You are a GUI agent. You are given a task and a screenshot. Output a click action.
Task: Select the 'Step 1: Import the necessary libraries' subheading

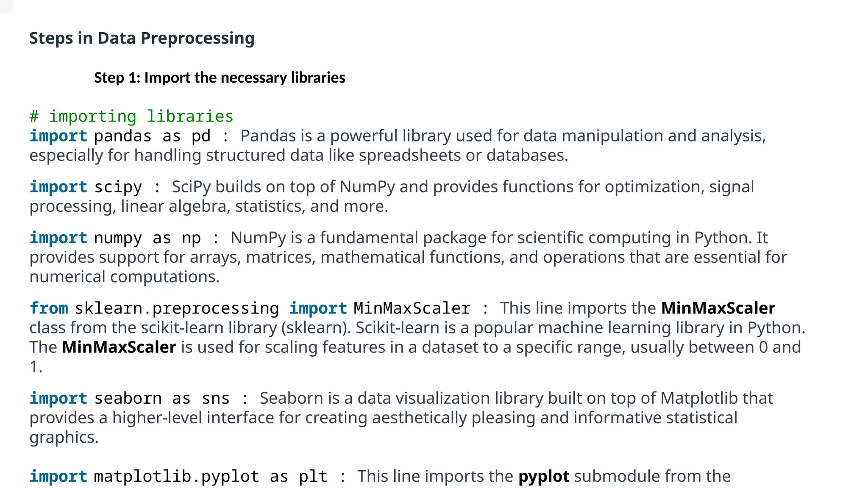(x=220, y=78)
